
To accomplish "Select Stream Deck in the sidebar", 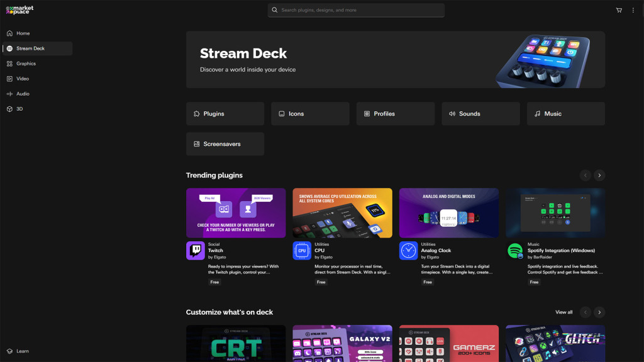I will 37,48.
